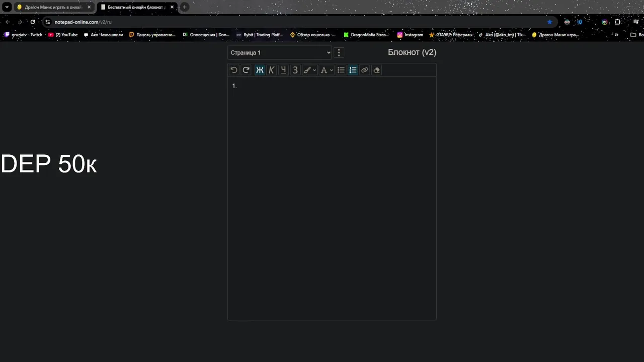Go back to the previous page
This screenshot has width=644, height=362.
(x=8, y=22)
